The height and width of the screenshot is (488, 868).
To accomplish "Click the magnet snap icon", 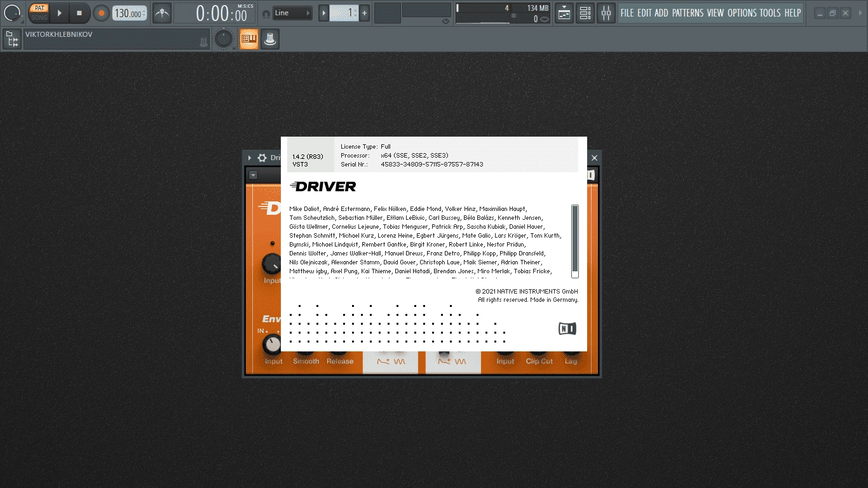I will point(266,13).
